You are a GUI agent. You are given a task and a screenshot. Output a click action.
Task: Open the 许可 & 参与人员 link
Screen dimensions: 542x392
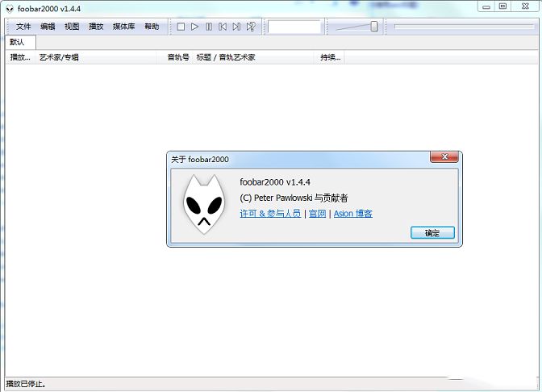270,214
